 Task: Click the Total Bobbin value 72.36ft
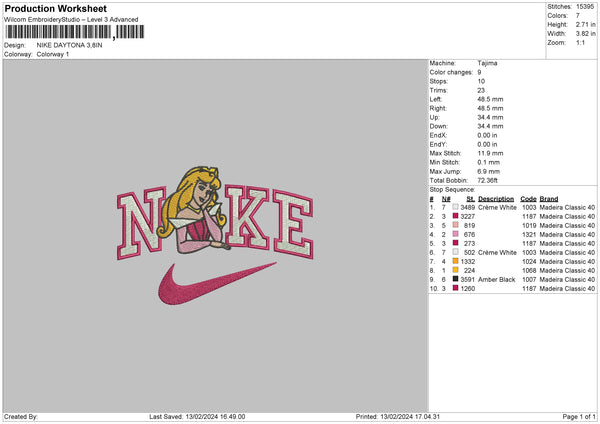click(487, 180)
